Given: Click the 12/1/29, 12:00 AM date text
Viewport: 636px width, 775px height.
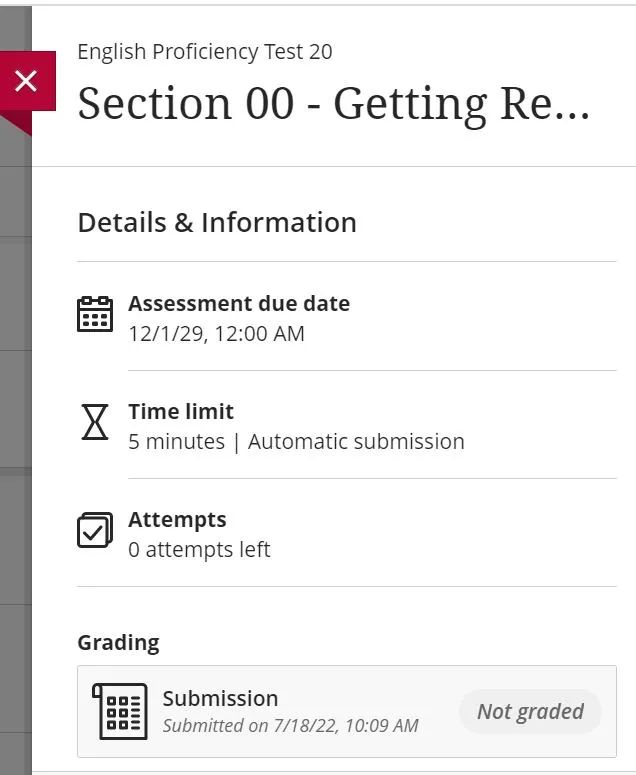Looking at the screenshot, I should 216,333.
